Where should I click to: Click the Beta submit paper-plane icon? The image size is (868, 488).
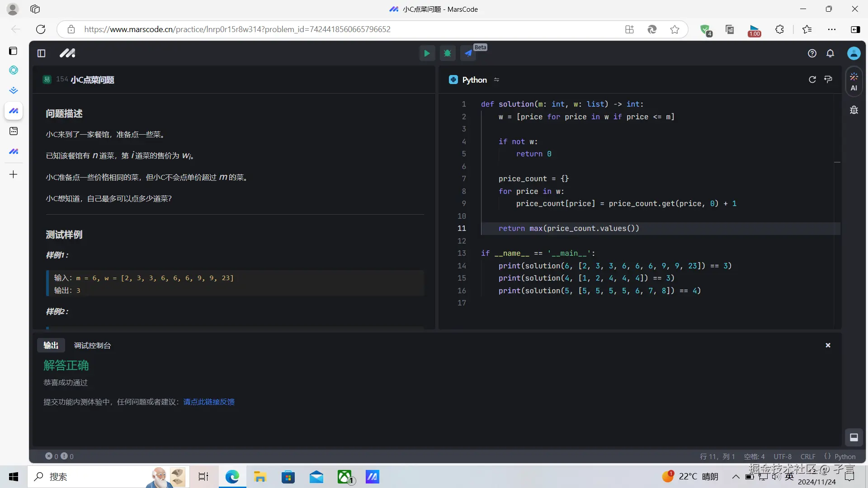(468, 53)
